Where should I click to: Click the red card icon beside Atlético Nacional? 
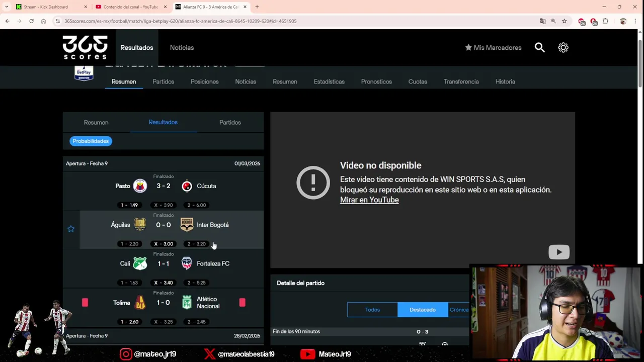point(242,302)
